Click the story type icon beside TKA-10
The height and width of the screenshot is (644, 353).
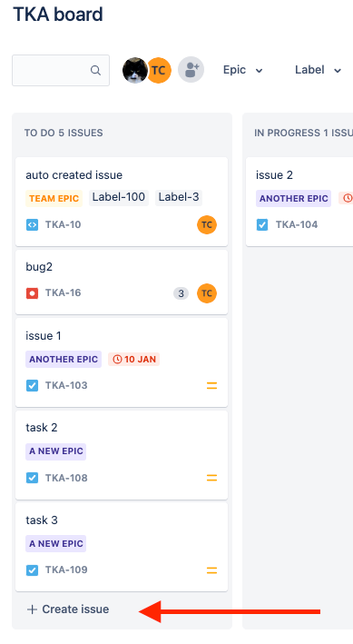coord(32,224)
